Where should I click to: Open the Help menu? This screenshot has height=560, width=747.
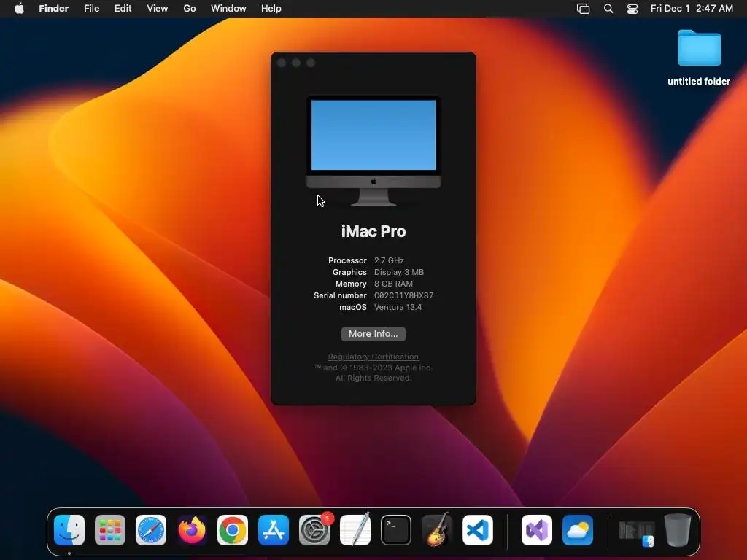pos(271,9)
